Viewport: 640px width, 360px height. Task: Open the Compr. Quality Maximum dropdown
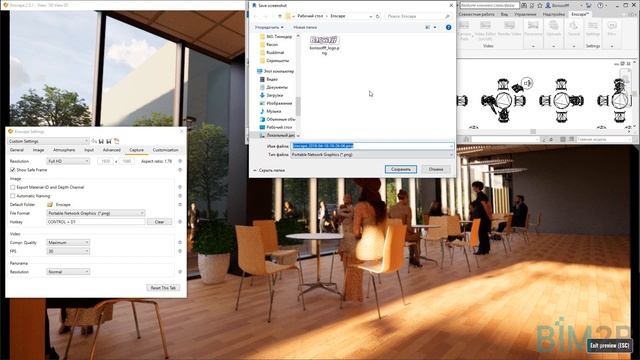[x=68, y=242]
